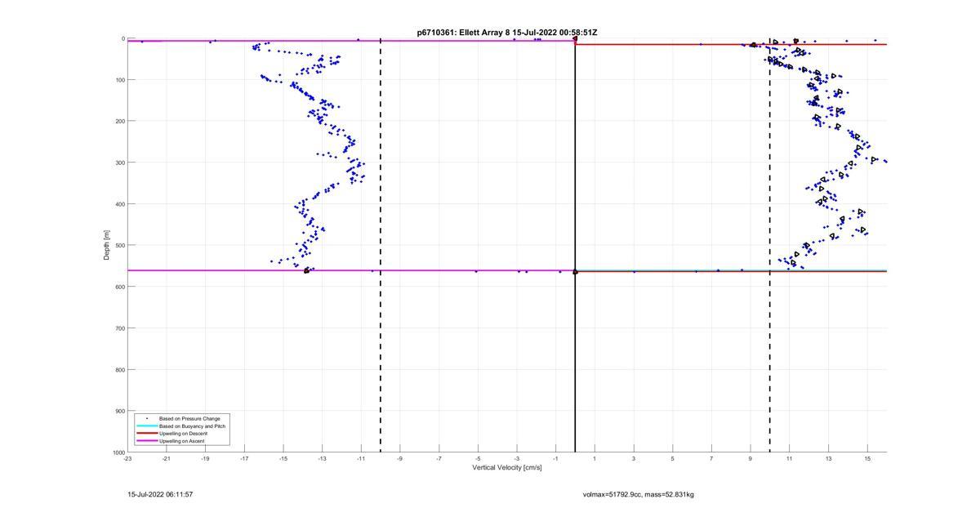
Task: Select the 'Depth [m]' y-axis label
Action: tap(107, 245)
